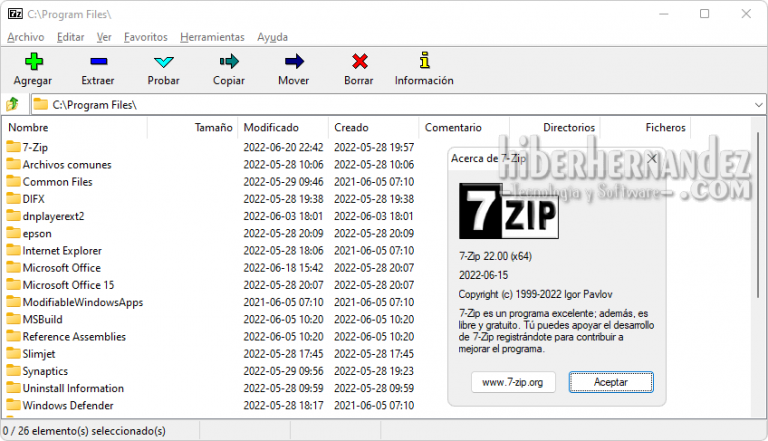Open the Archivo menu

25,37
